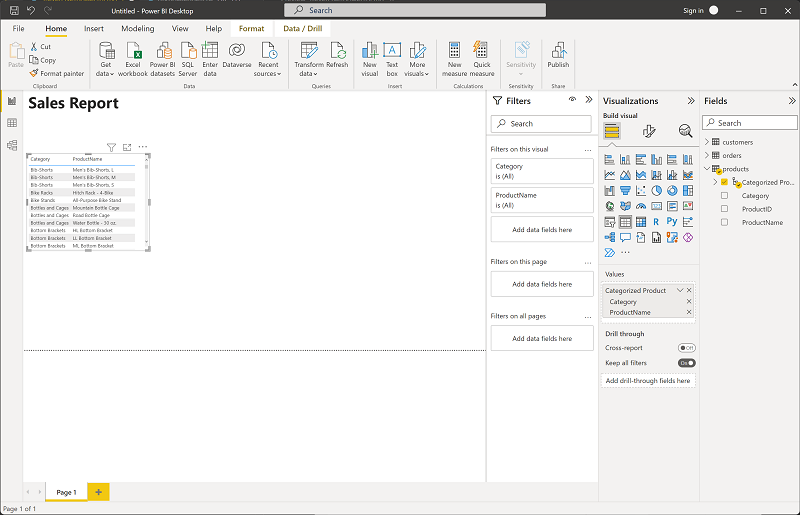Open the View ribbon tab
The image size is (800, 515).
click(x=180, y=29)
